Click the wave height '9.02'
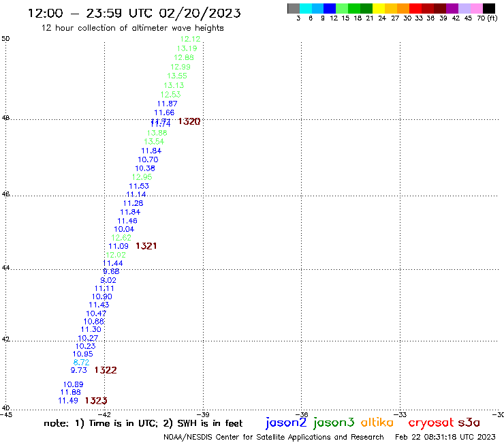Image resolution: width=504 pixels, height=443 pixels. [108, 280]
